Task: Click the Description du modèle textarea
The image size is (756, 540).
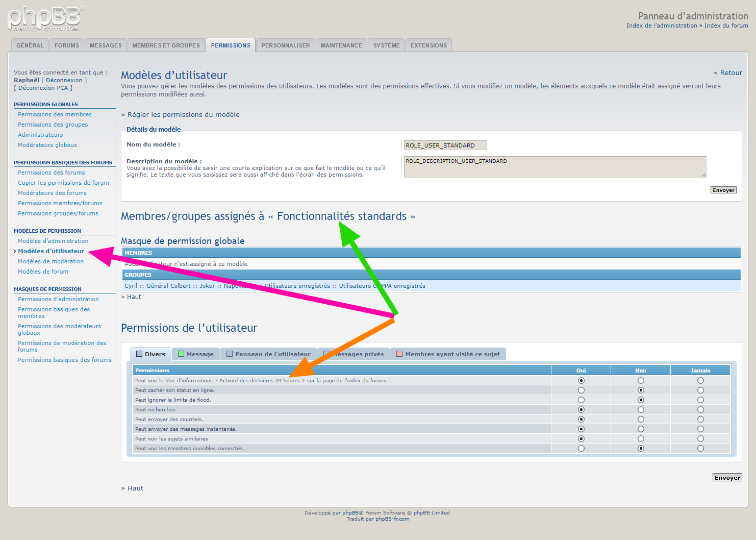Action: pyautogui.click(x=555, y=167)
